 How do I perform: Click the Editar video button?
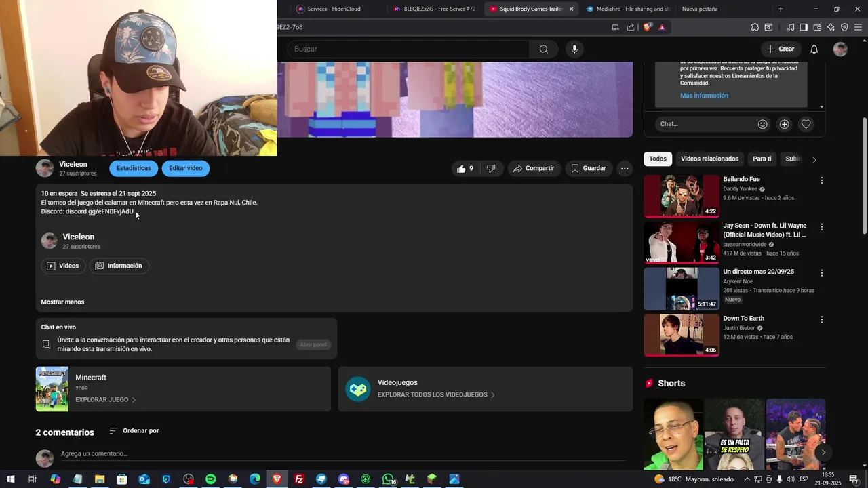click(186, 168)
